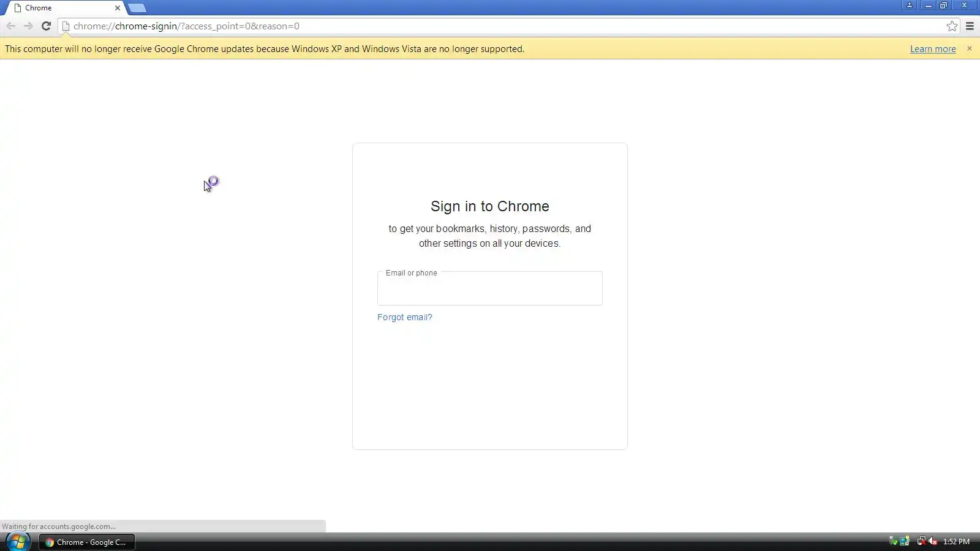Viewport: 980px width, 551px height.
Task: Bookmark this page with the star icon
Action: 952,26
